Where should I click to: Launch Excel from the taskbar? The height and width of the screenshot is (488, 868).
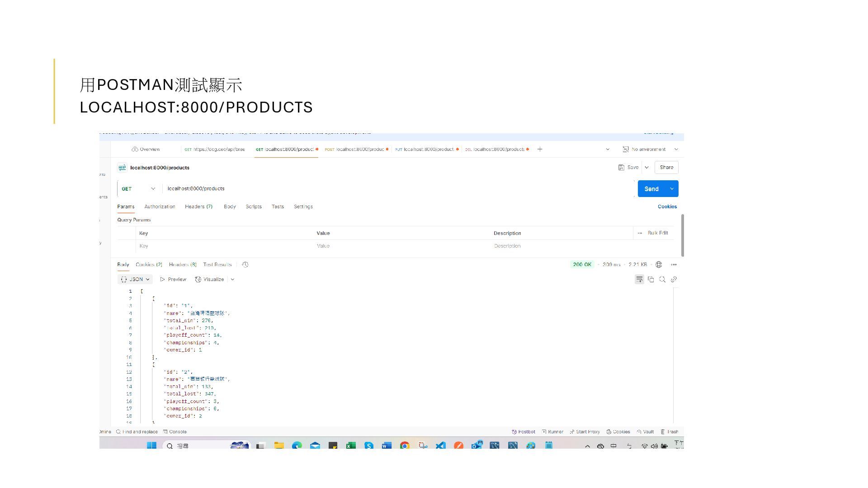pos(351,446)
